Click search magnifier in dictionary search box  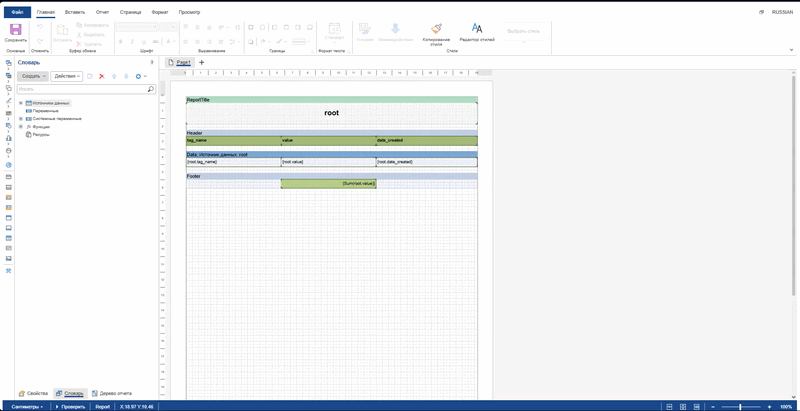click(151, 89)
